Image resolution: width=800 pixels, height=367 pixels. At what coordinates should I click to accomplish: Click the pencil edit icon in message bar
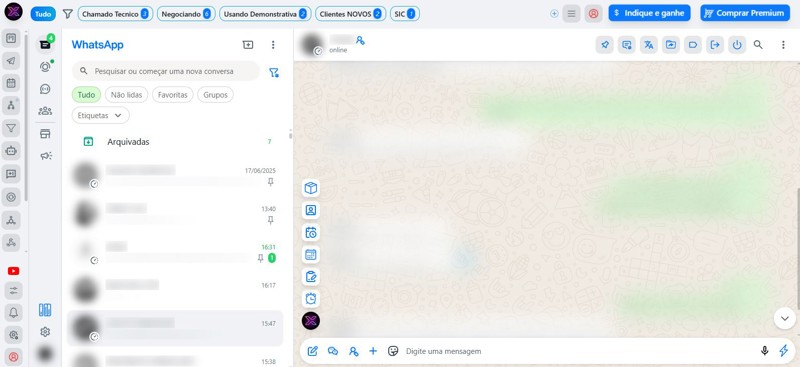click(x=313, y=351)
